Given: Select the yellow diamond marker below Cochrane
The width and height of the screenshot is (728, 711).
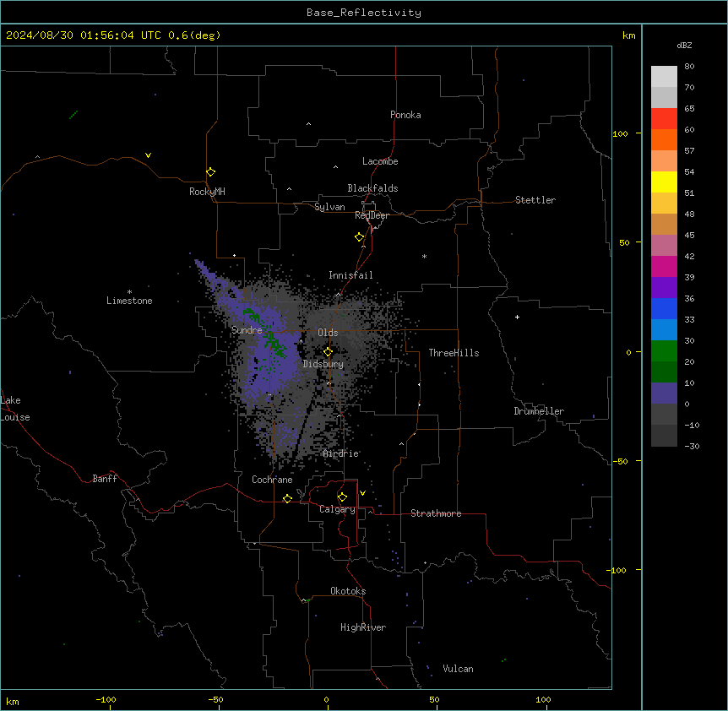Looking at the screenshot, I should point(287,499).
